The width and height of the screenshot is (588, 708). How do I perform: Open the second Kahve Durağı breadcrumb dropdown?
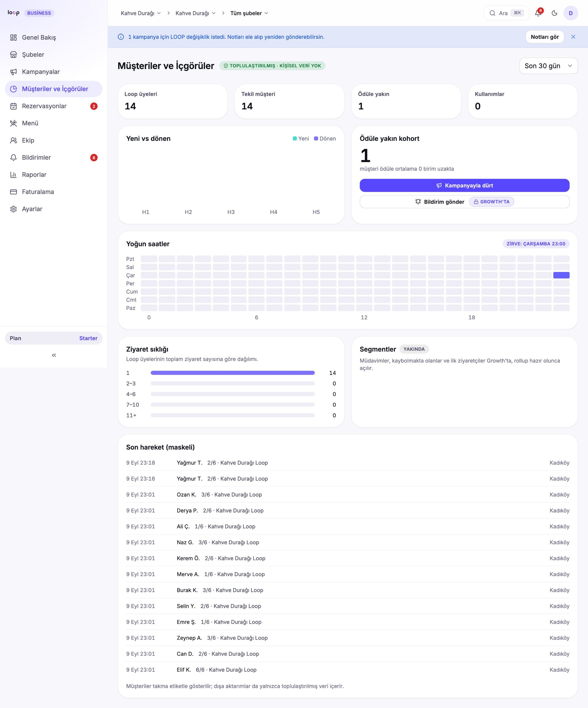coord(195,13)
